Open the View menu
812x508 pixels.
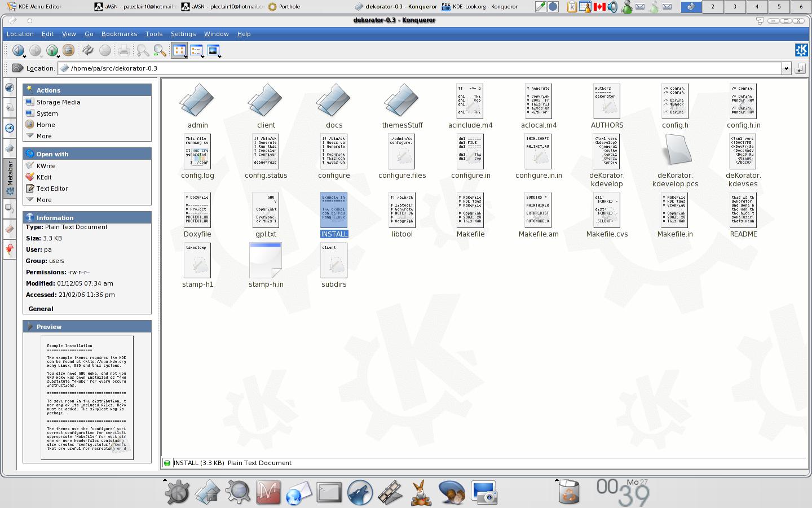tap(69, 34)
